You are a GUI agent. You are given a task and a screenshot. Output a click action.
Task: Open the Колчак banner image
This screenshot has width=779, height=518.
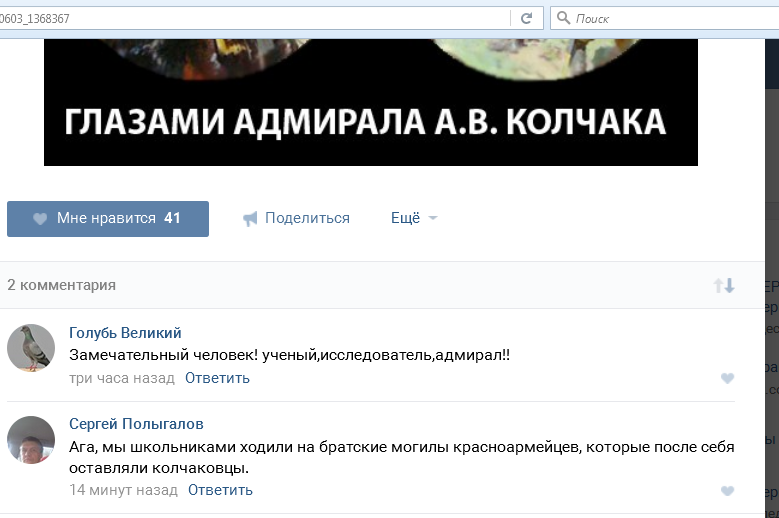tap(370, 102)
